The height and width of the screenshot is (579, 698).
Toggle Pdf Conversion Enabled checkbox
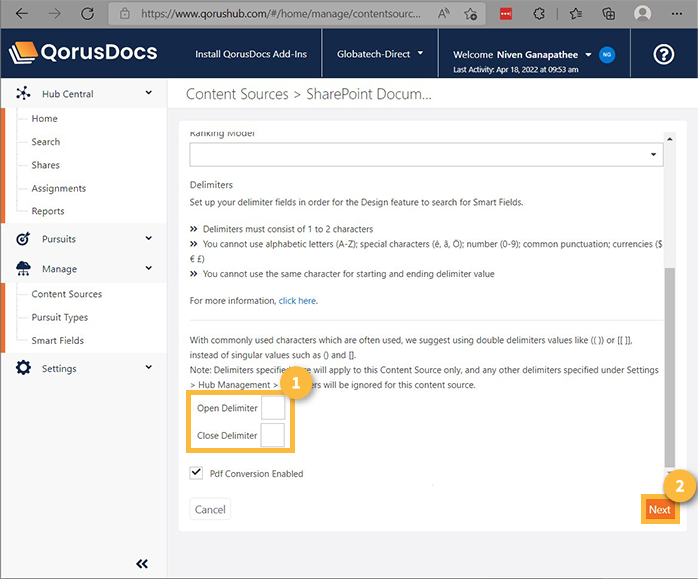(x=196, y=473)
